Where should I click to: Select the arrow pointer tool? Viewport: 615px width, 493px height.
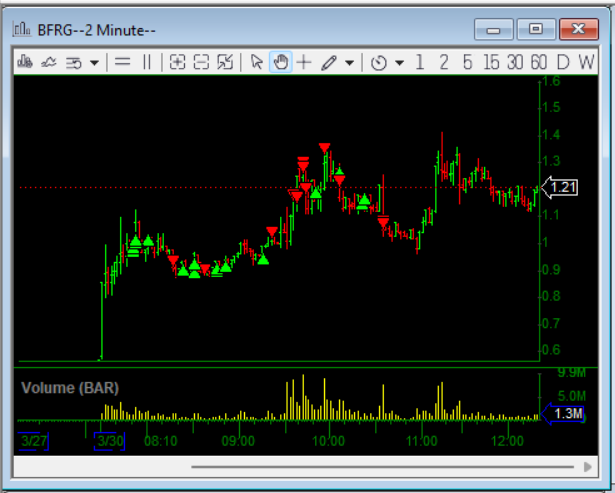pos(257,62)
